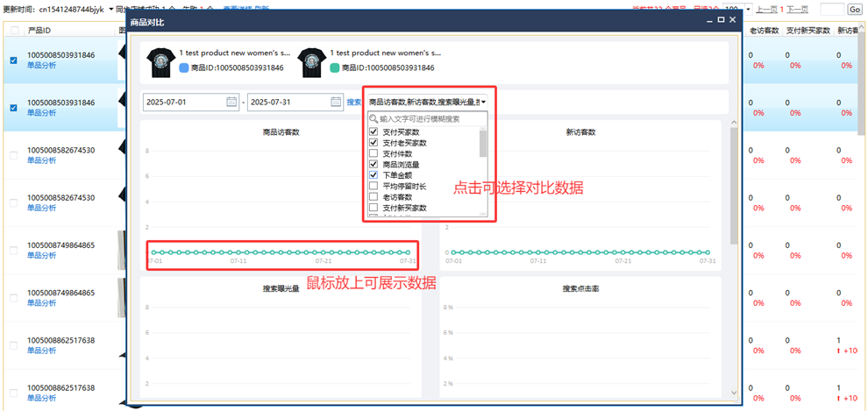Click the 搜索曝光量 chart title
The height and width of the screenshot is (411, 868).
click(x=281, y=288)
